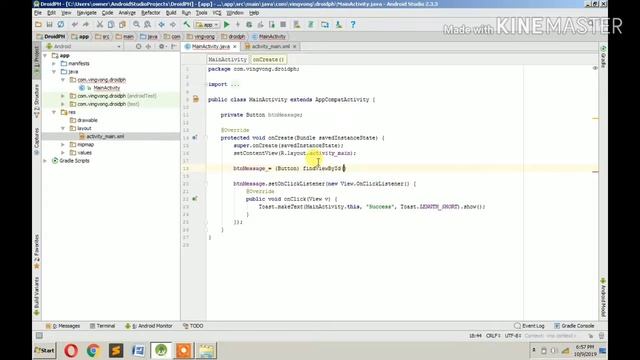Screen dimensions: 640x360
Task: Click the Cut scissors icon
Action: [x=100, y=25]
